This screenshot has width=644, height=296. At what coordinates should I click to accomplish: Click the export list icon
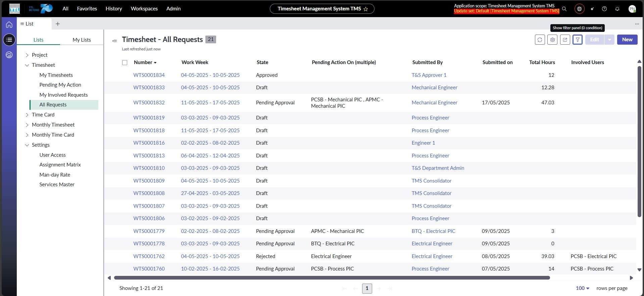point(565,40)
